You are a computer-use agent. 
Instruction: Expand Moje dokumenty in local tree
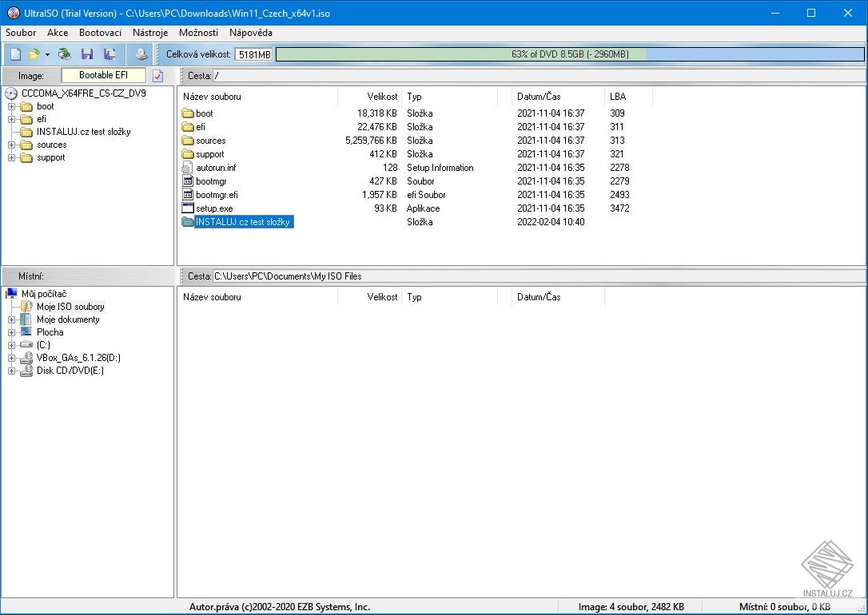click(x=11, y=319)
